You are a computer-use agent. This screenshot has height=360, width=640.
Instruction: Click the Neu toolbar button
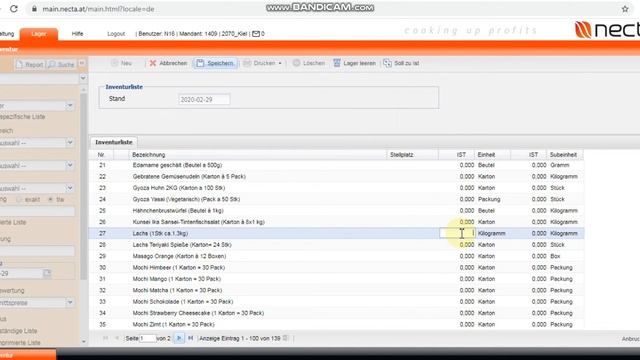(122, 63)
